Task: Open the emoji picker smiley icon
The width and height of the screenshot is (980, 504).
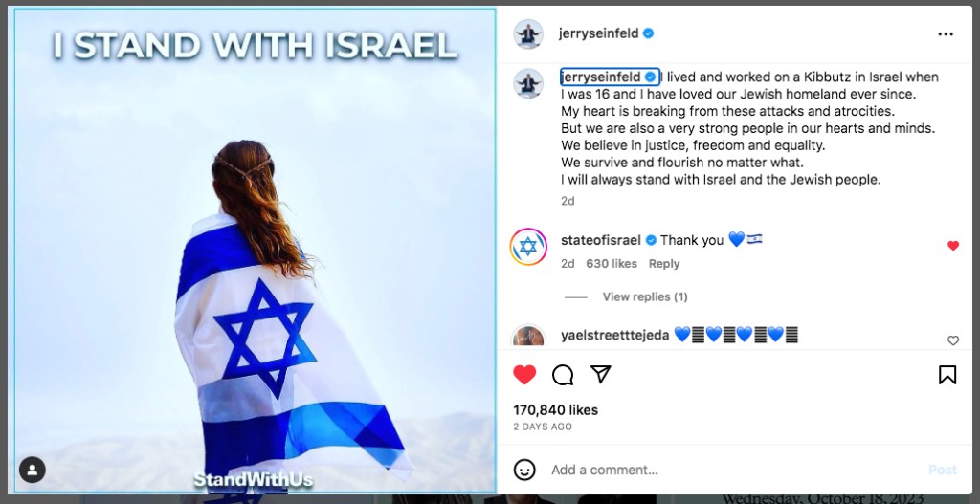Action: click(524, 470)
